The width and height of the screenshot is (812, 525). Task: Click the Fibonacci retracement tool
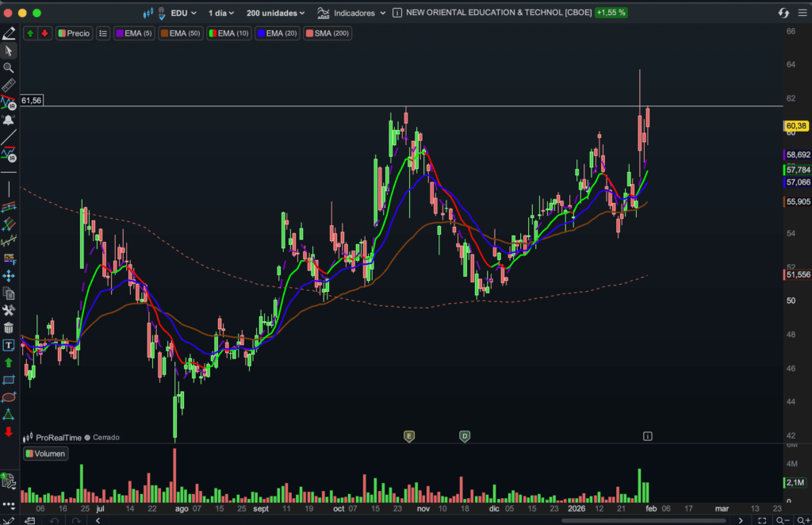tap(9, 258)
